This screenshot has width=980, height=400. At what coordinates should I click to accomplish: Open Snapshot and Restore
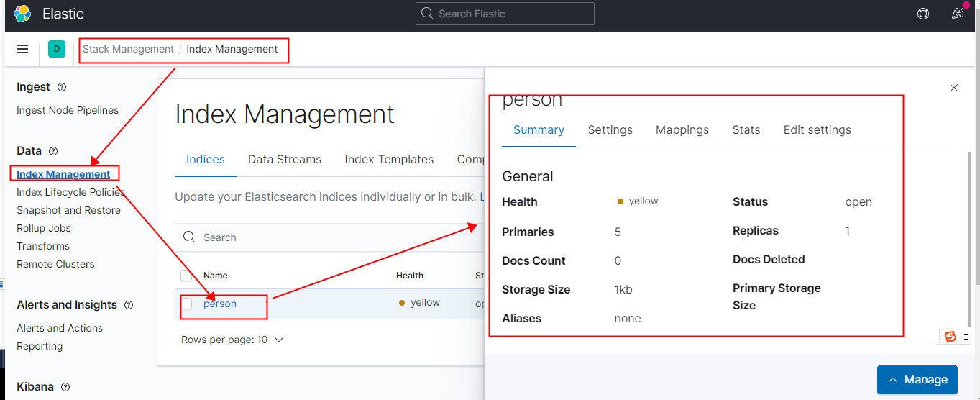pos(68,210)
